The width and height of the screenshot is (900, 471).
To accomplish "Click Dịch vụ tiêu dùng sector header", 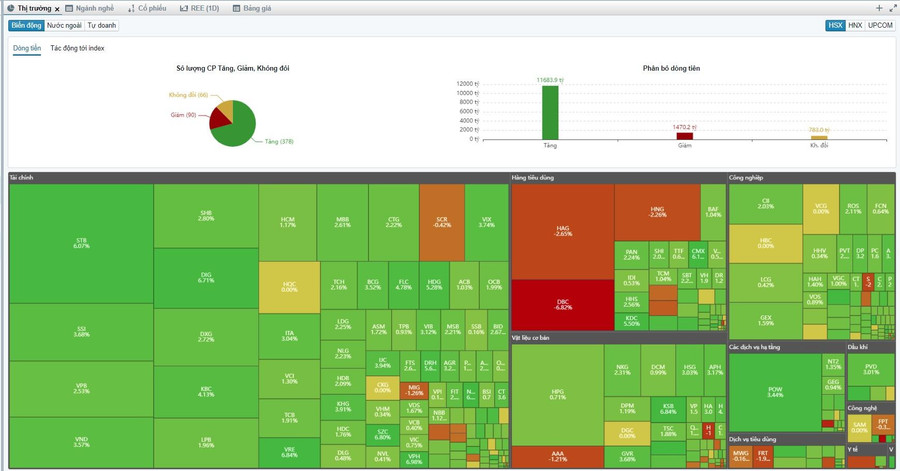I will (786, 439).
